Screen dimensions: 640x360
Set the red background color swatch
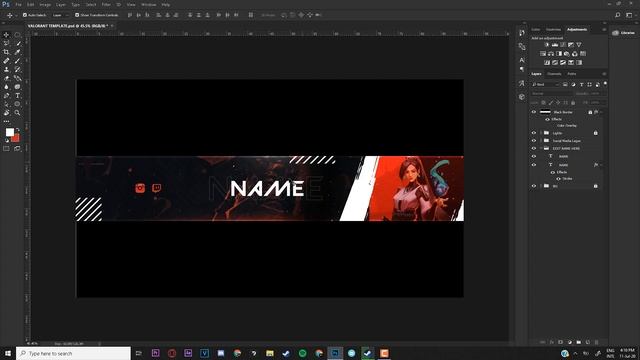[x=16, y=139]
